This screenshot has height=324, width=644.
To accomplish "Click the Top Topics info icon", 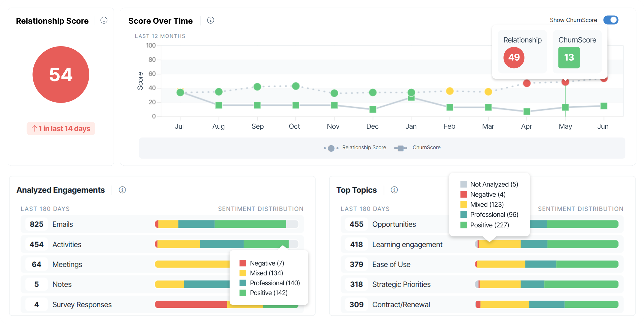I will (x=394, y=190).
